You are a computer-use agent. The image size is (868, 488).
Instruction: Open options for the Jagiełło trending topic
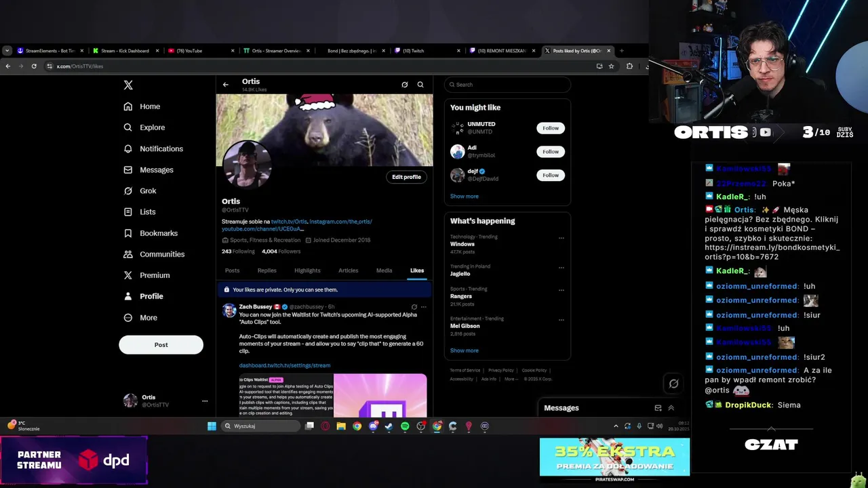pyautogui.click(x=561, y=268)
